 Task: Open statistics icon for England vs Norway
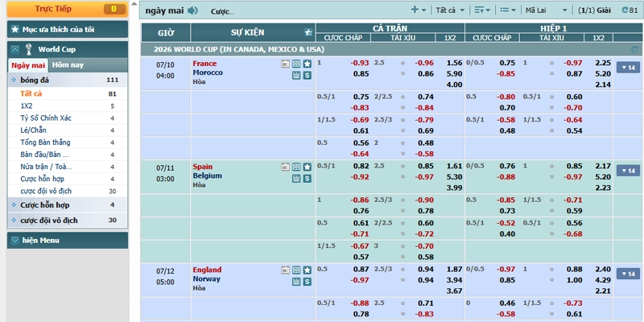pyautogui.click(x=296, y=281)
